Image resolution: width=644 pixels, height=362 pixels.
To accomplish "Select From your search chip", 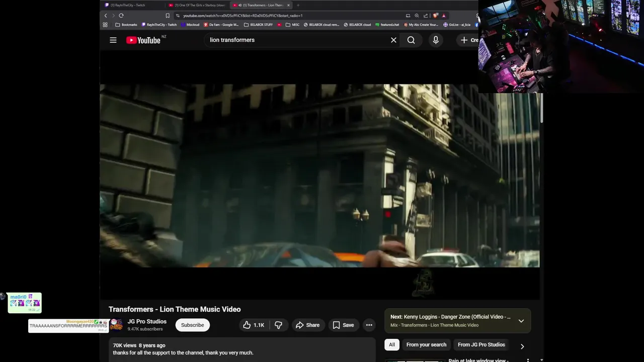I will click(426, 345).
